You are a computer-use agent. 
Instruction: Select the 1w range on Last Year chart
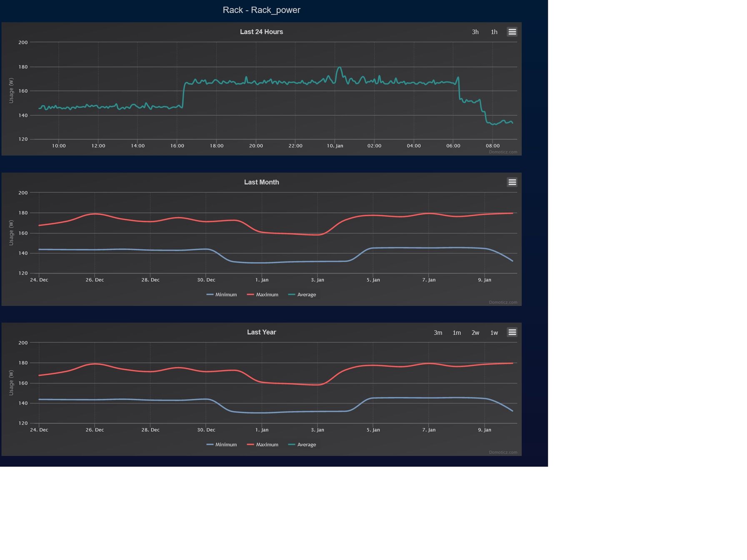coord(494,333)
